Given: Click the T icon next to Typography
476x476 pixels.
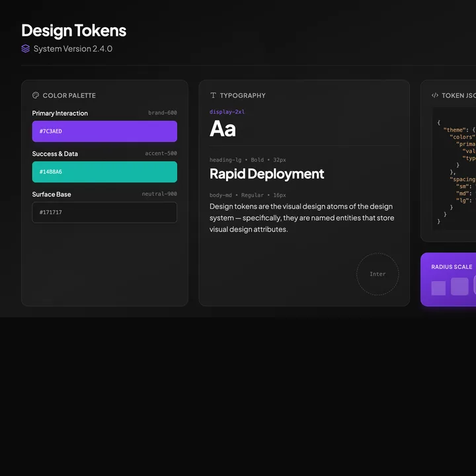Looking at the screenshot, I should coord(213,95).
